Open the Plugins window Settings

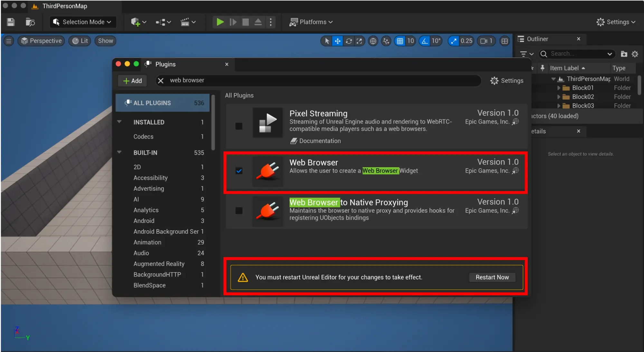(507, 81)
